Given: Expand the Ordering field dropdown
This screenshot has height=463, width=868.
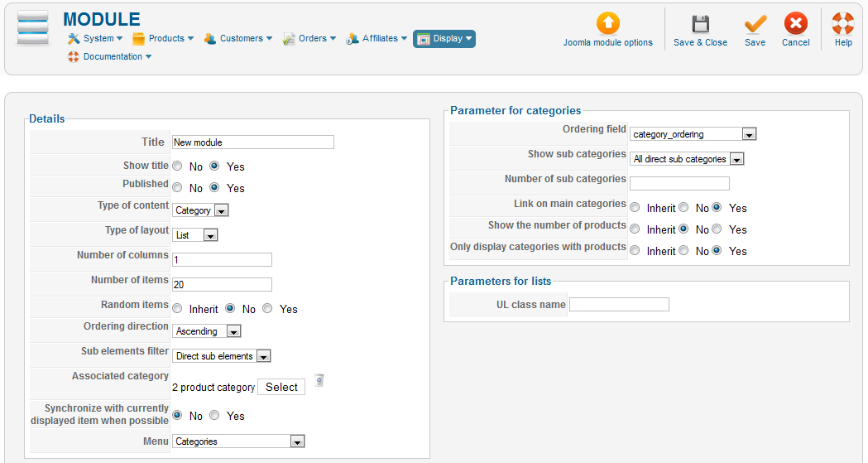Looking at the screenshot, I should pos(693,134).
